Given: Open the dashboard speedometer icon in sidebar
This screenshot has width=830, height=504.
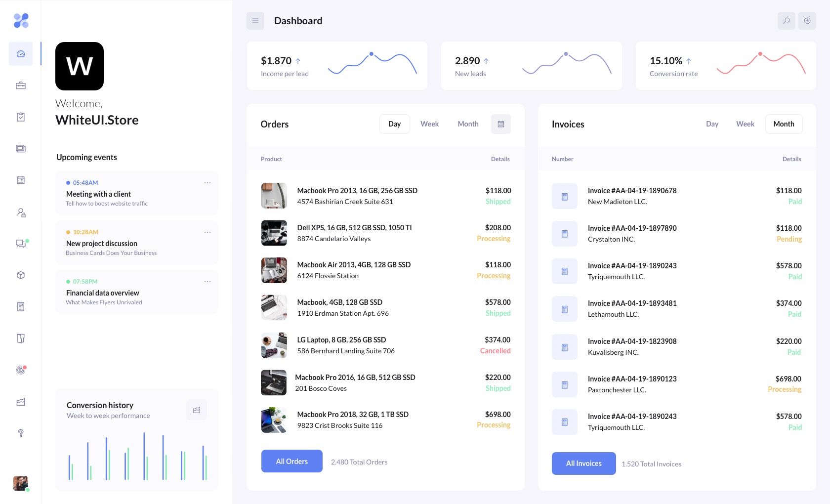Looking at the screenshot, I should tap(21, 54).
